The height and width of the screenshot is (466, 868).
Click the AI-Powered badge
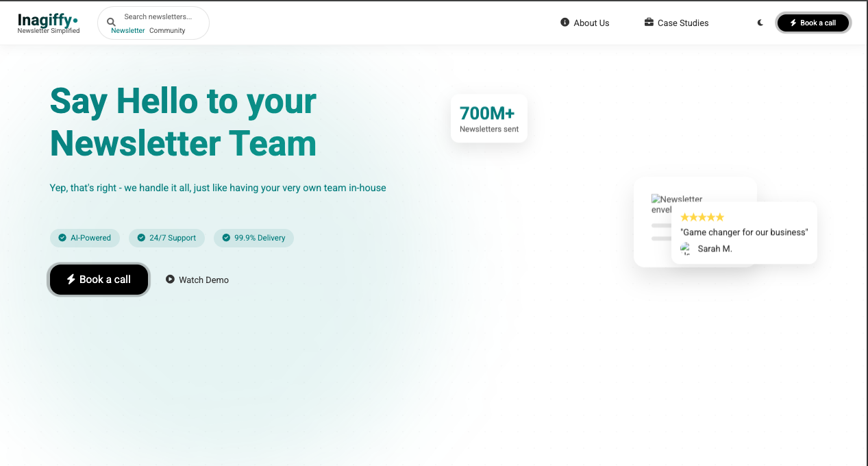coord(85,238)
